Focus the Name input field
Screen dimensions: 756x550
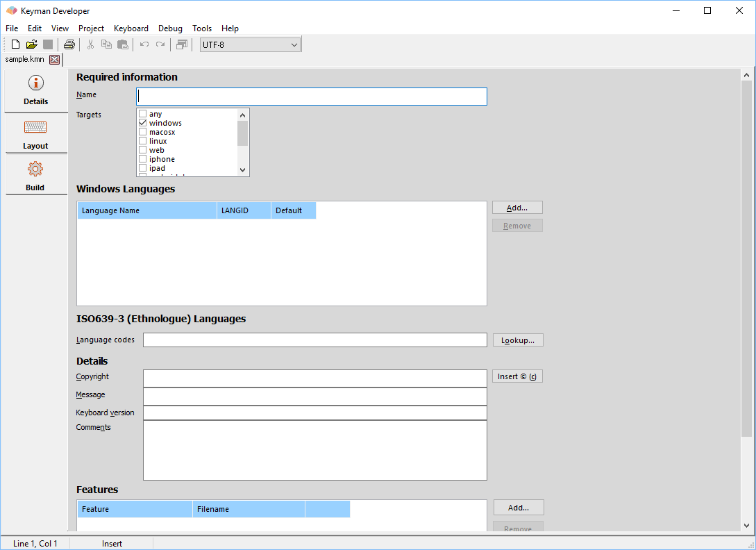pyautogui.click(x=312, y=97)
